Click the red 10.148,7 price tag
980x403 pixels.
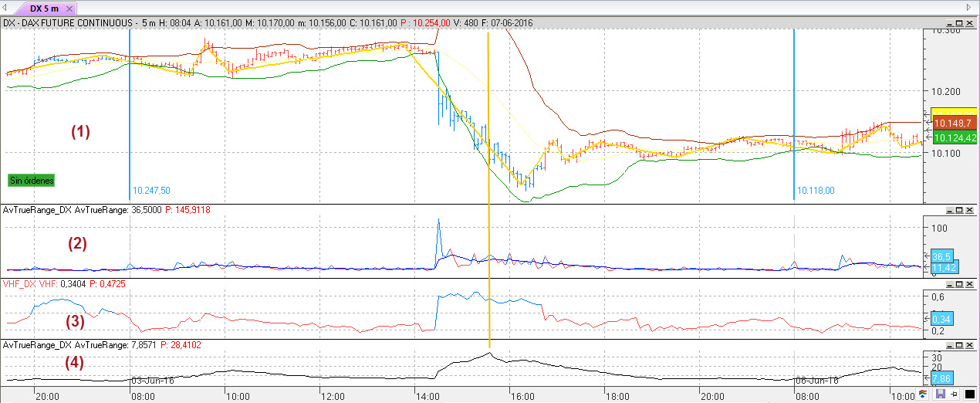tap(955, 123)
